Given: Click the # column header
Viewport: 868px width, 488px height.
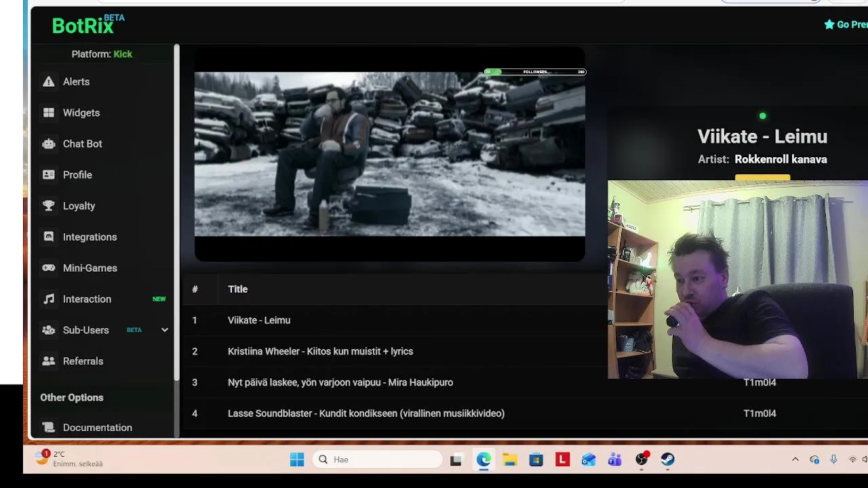Looking at the screenshot, I should pyautogui.click(x=195, y=289).
